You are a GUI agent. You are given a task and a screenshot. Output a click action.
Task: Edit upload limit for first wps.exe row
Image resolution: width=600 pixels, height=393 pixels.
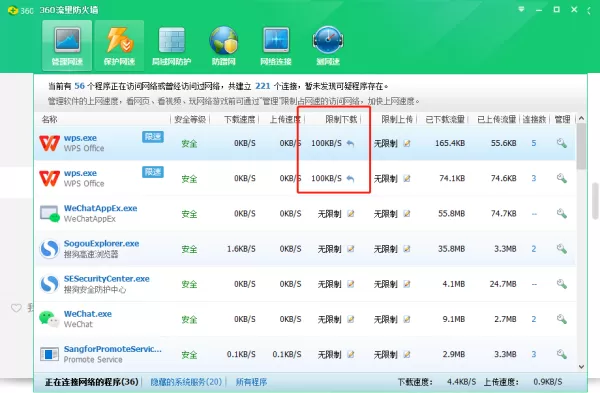[407, 144]
